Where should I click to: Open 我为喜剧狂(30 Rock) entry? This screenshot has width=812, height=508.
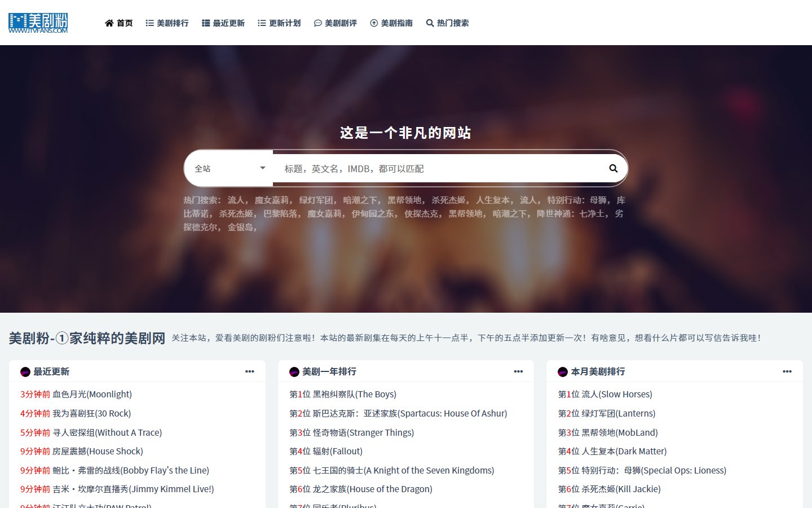pos(91,414)
